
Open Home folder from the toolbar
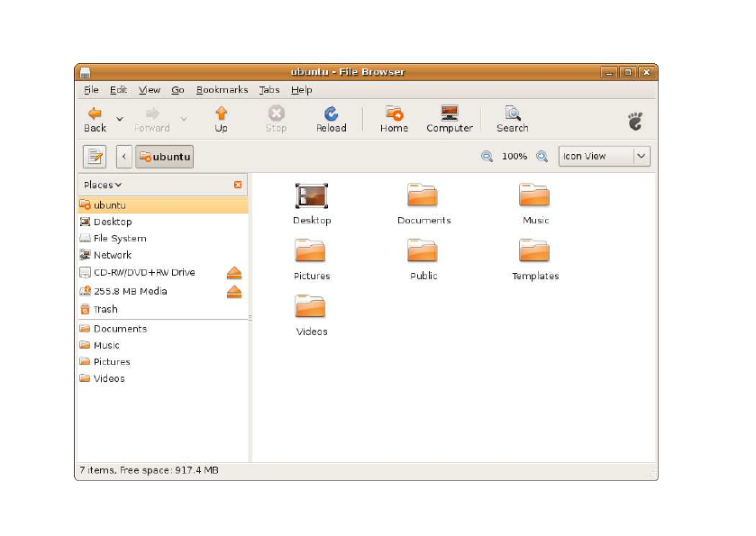pyautogui.click(x=394, y=114)
